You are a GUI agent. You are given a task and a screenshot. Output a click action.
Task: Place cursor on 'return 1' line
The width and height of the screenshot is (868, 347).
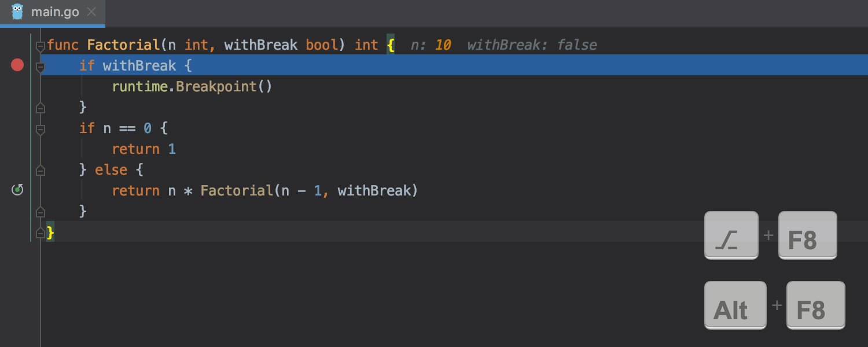(x=144, y=149)
